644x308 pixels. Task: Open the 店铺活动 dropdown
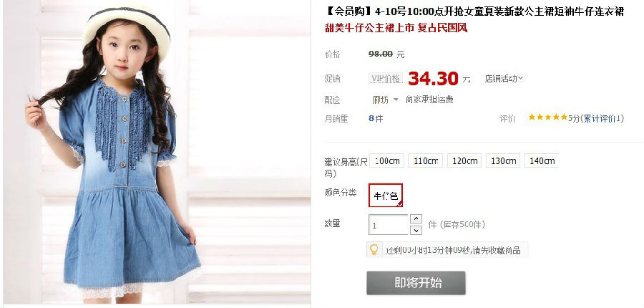504,78
